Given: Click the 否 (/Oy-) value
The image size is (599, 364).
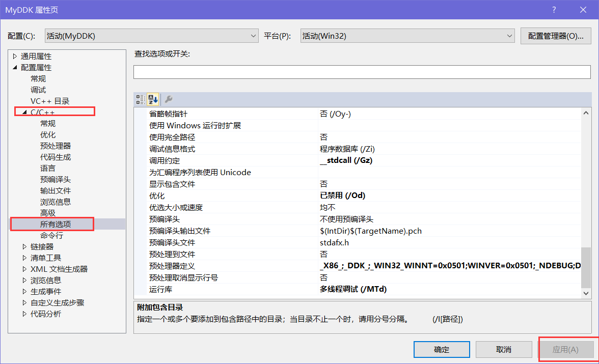Looking at the screenshot, I should point(335,114).
